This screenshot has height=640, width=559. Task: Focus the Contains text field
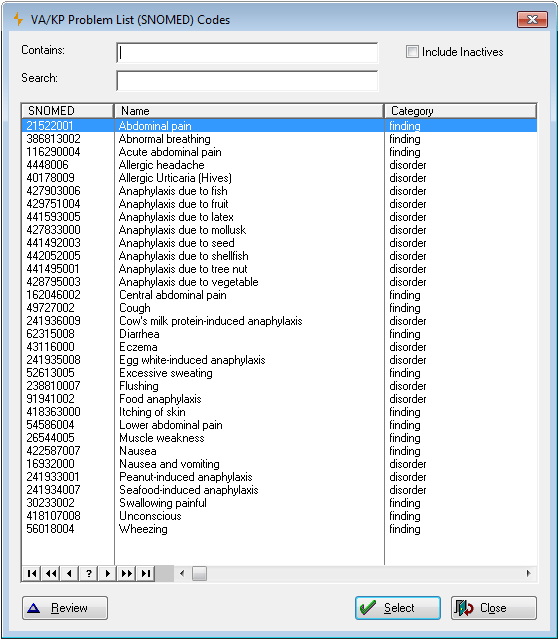[x=247, y=53]
